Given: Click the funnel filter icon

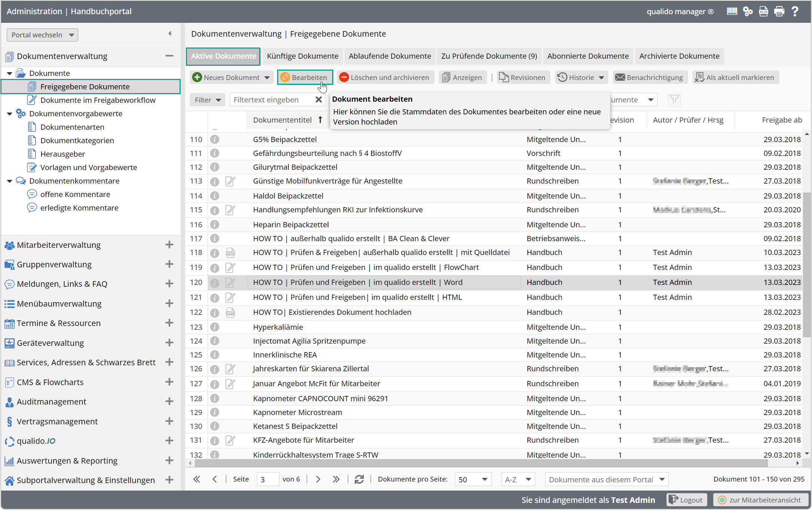Looking at the screenshot, I should [674, 100].
